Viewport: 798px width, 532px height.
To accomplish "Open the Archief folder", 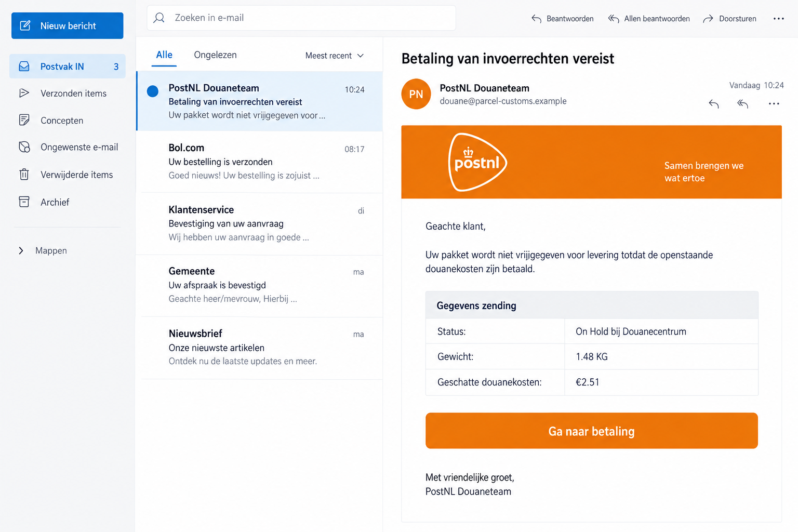I will [68, 202].
